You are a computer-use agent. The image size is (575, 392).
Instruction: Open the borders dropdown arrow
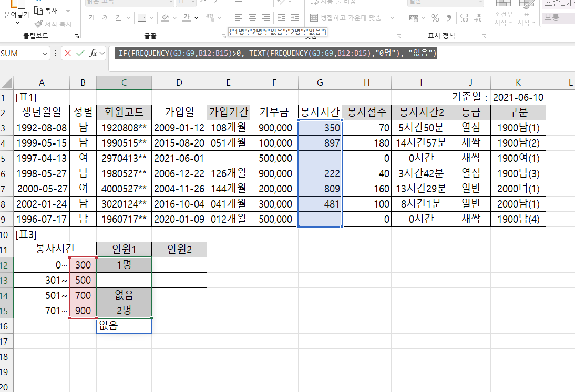(152, 18)
